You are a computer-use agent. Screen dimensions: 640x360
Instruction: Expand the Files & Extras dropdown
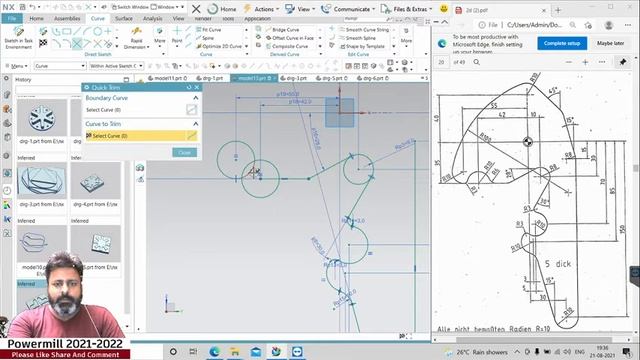tap(406, 9)
